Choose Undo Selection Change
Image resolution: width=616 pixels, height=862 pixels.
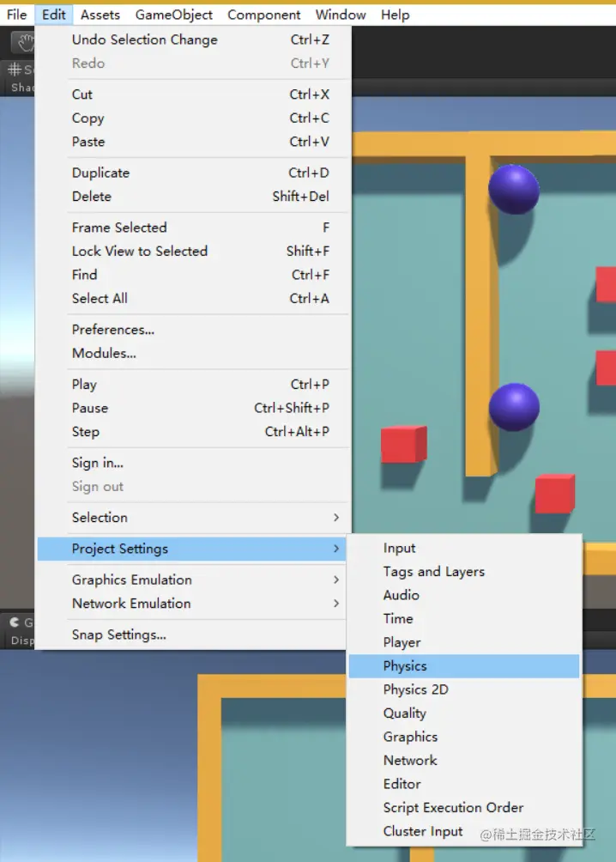[193, 39]
